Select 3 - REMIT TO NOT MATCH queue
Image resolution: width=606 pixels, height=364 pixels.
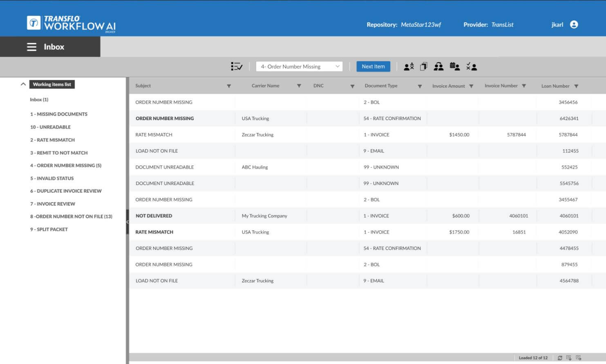click(59, 153)
